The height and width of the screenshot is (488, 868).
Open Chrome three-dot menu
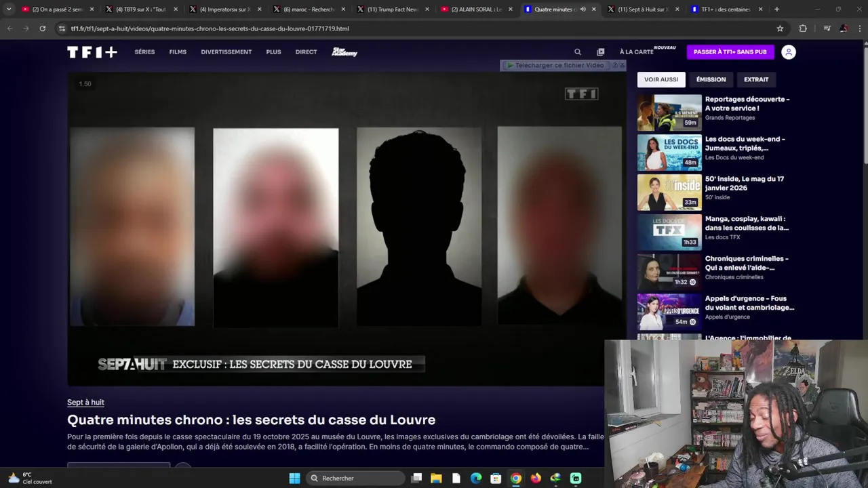point(860,28)
